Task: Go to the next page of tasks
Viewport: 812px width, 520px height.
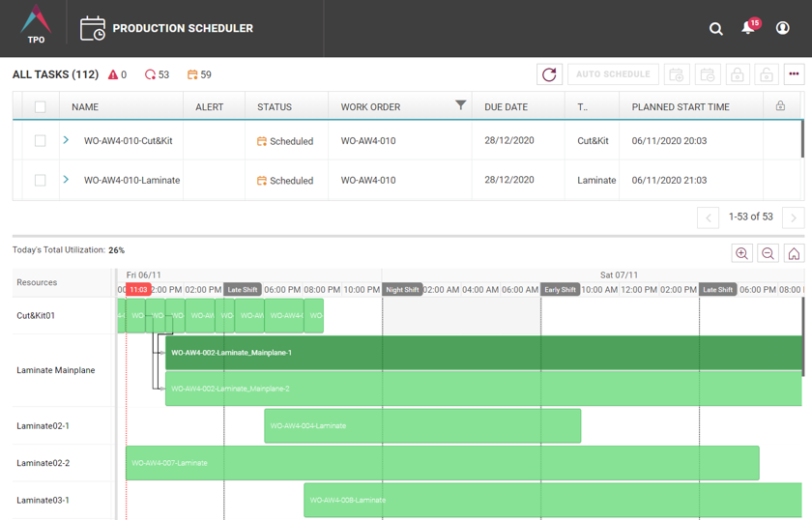Action: tap(793, 217)
